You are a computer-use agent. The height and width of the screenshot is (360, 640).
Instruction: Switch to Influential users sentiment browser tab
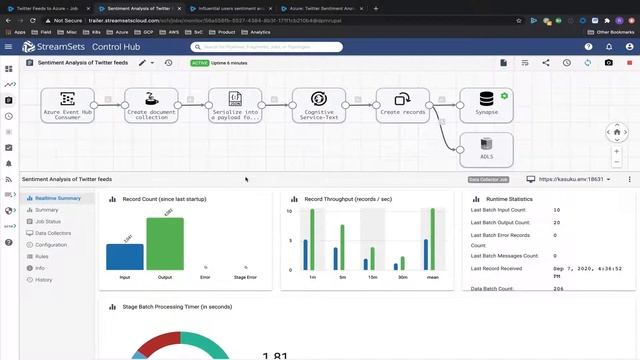(x=231, y=8)
